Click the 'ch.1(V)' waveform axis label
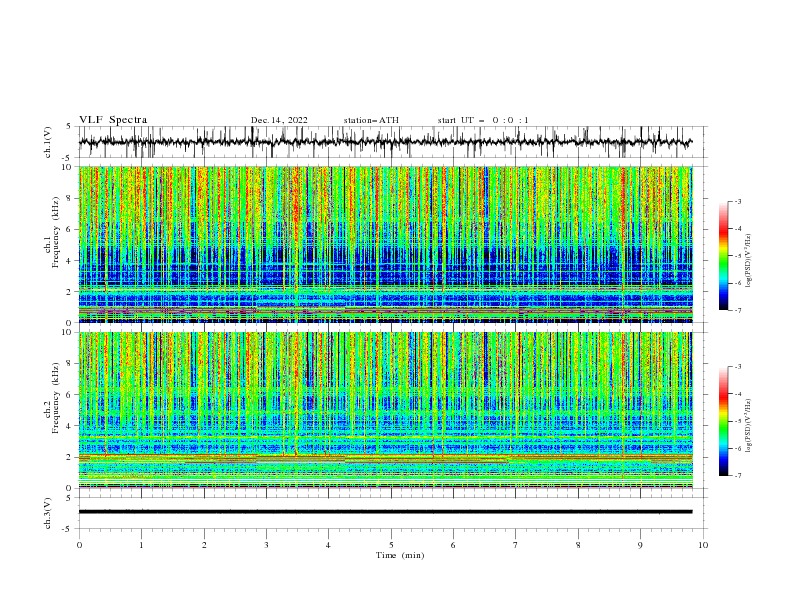792x612 pixels. click(x=48, y=142)
